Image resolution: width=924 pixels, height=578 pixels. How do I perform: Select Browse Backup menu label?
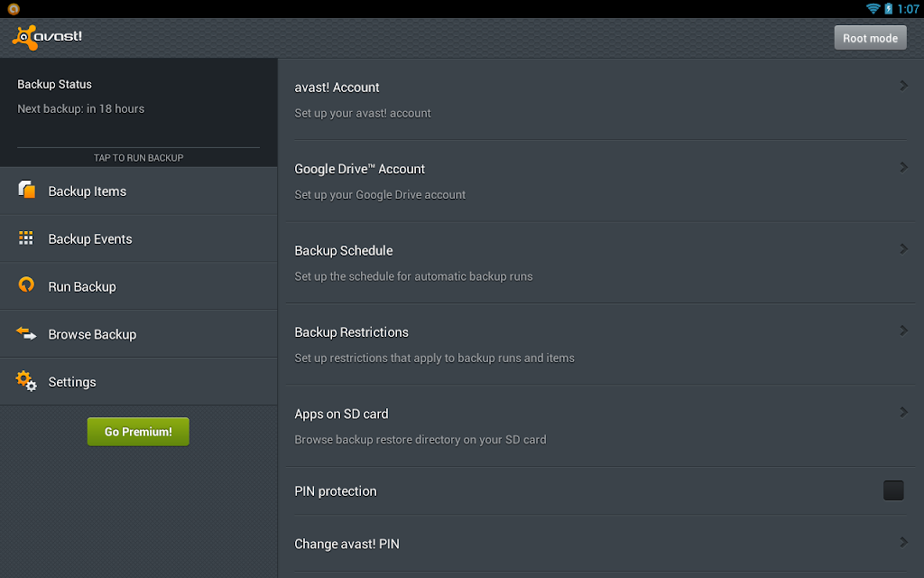tap(93, 334)
